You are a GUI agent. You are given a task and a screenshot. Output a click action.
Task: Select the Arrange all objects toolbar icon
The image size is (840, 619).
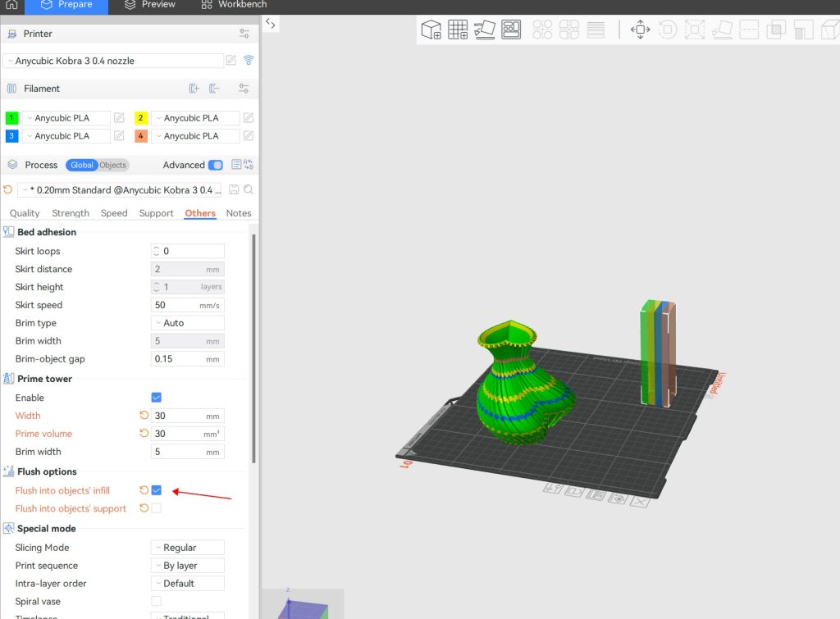[x=512, y=30]
